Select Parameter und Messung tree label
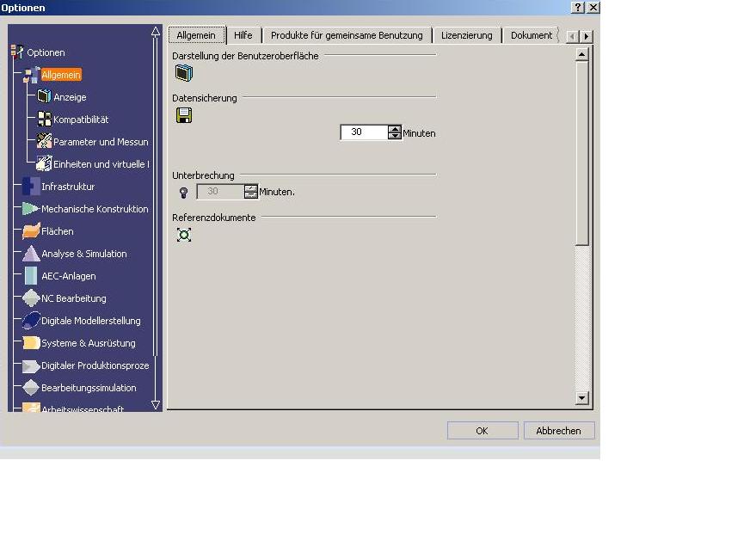Screen dimensions: 756x534 [x=101, y=142]
